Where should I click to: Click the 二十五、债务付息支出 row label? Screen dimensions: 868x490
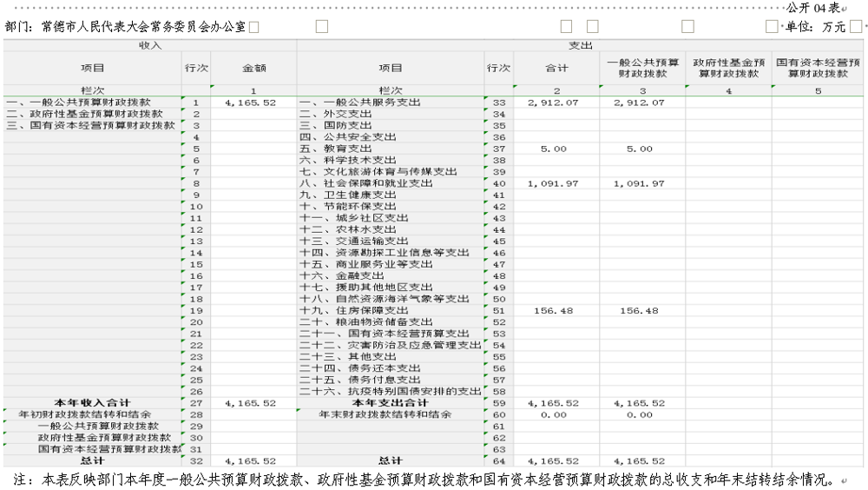click(x=360, y=381)
